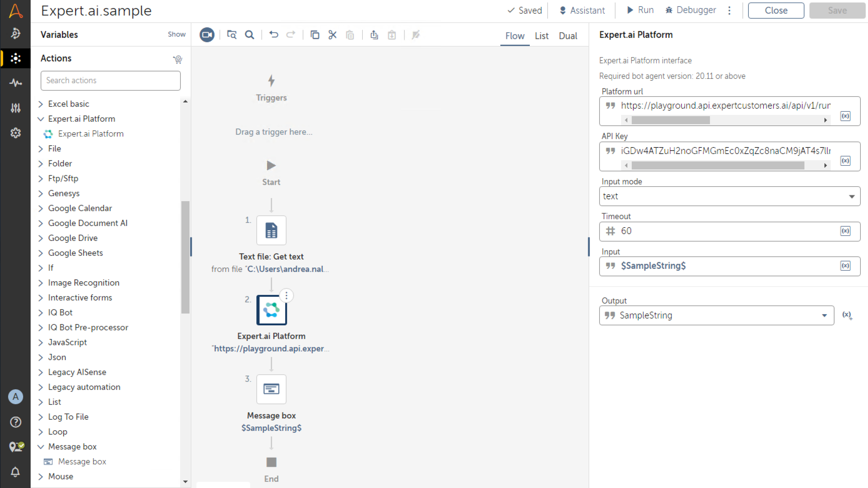This screenshot has height=488, width=868.
Task: Click the undo arrow icon
Action: tap(274, 35)
